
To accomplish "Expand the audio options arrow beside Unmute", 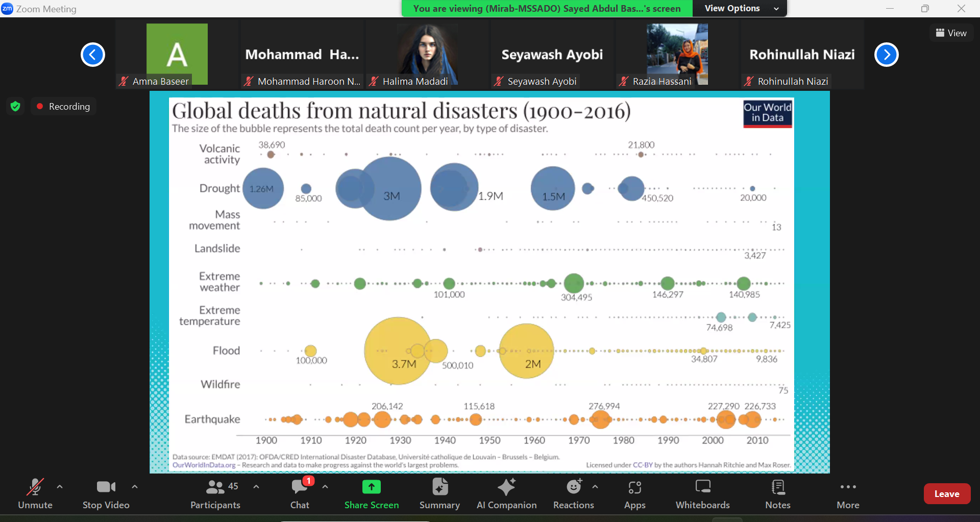I will click(60, 487).
